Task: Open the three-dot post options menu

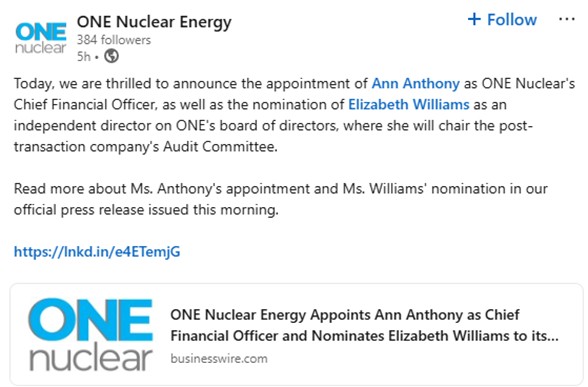Action: coord(567,19)
